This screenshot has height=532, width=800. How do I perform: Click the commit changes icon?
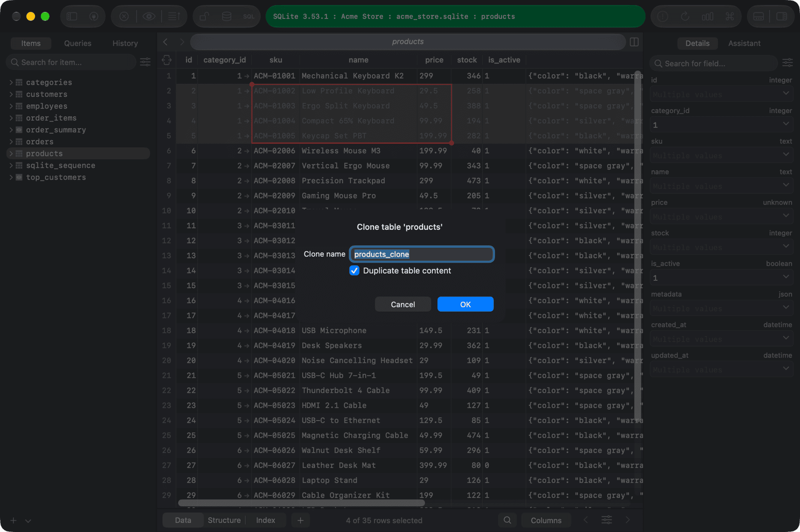tap(174, 16)
